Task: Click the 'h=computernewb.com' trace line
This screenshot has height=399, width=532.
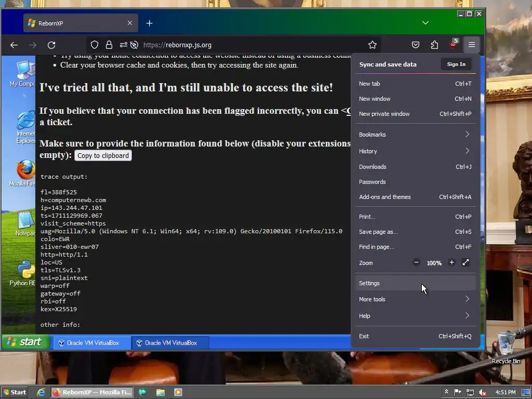Action: 73,200
